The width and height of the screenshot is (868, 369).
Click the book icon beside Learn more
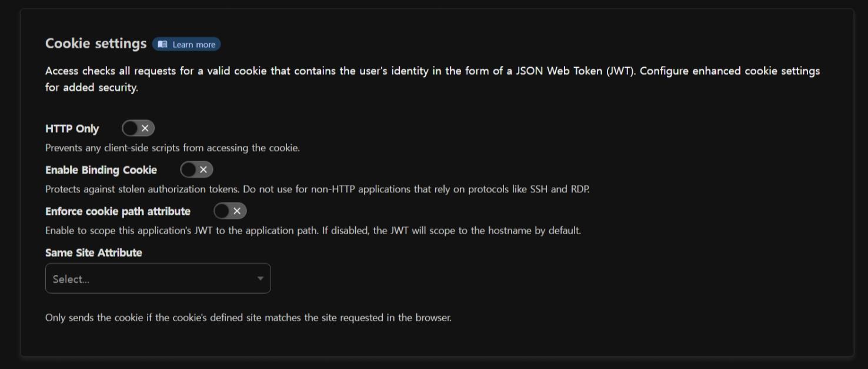[163, 44]
